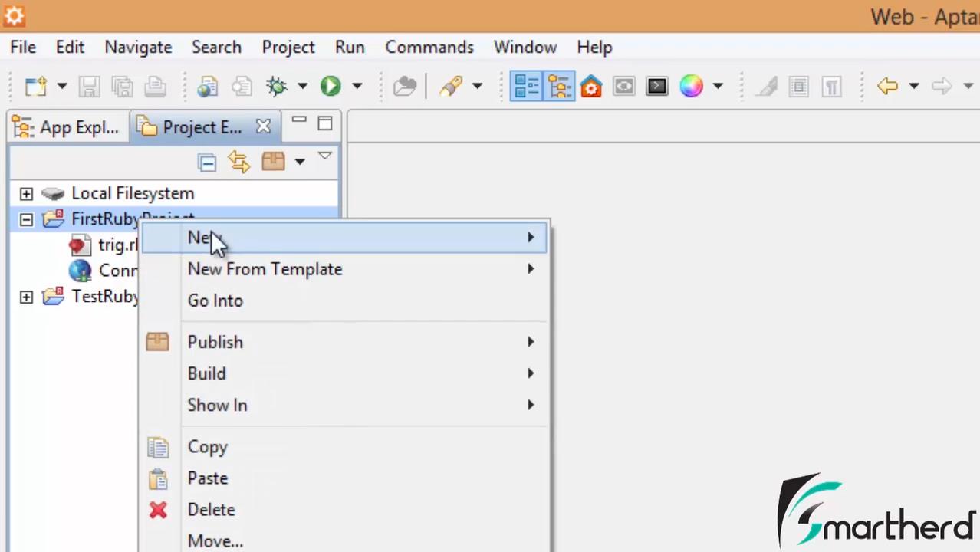Open the Run menu
This screenshot has height=552, width=980.
(x=350, y=47)
